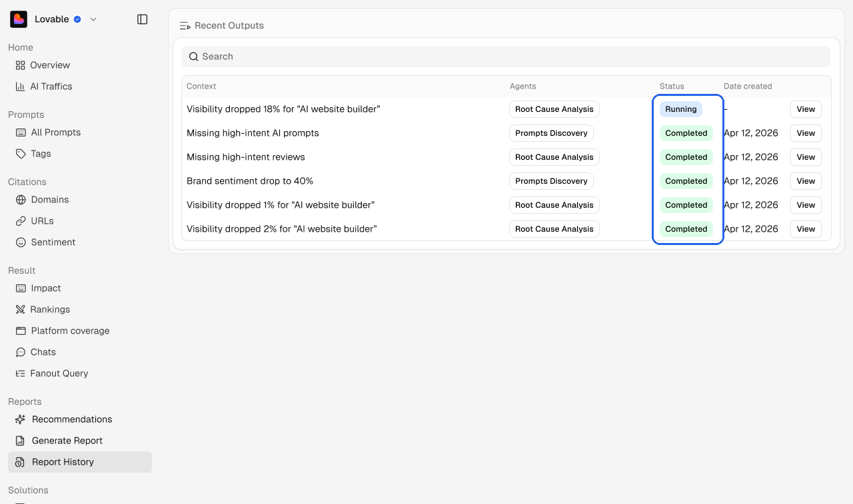Click the Lovable logo icon
Screen dimensions: 853x504
tap(19, 19)
